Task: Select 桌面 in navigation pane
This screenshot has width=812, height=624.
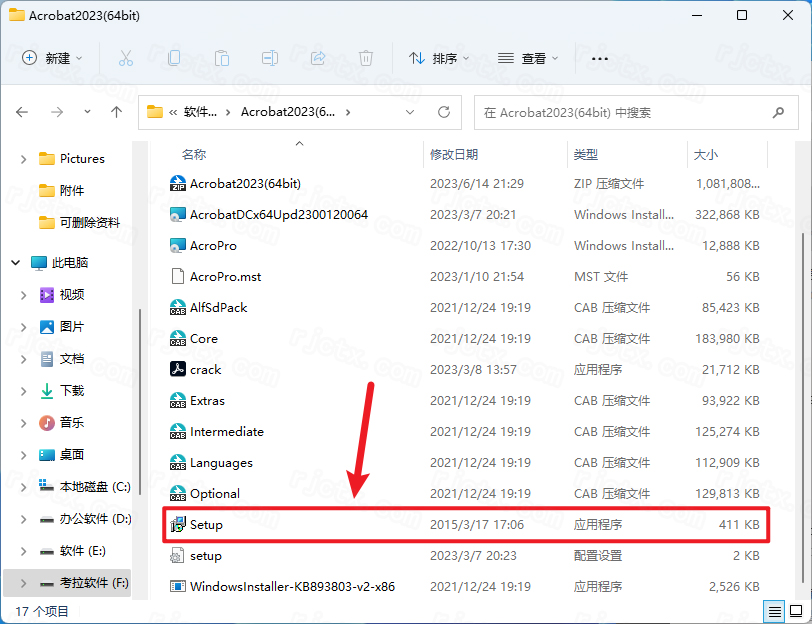Action: tap(71, 455)
